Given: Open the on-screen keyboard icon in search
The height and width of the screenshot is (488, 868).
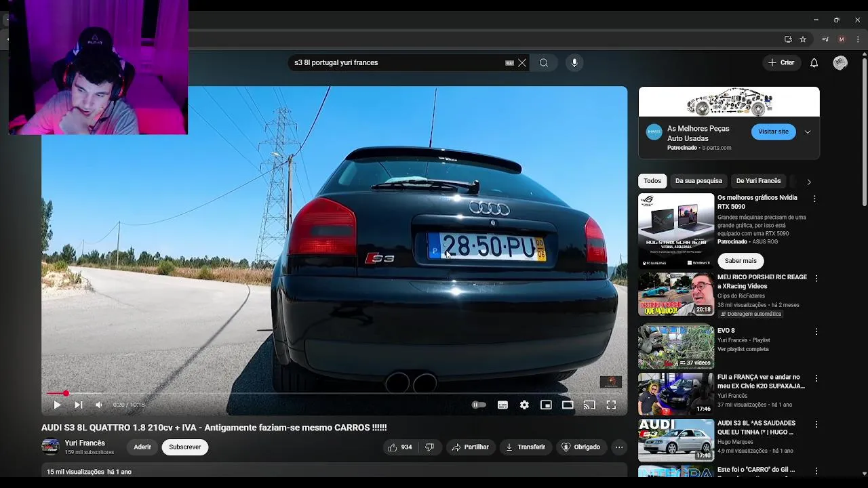Looking at the screenshot, I should coord(509,63).
